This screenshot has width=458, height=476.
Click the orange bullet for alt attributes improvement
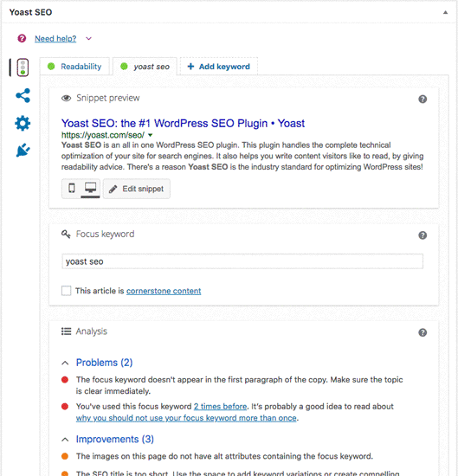coord(65,456)
